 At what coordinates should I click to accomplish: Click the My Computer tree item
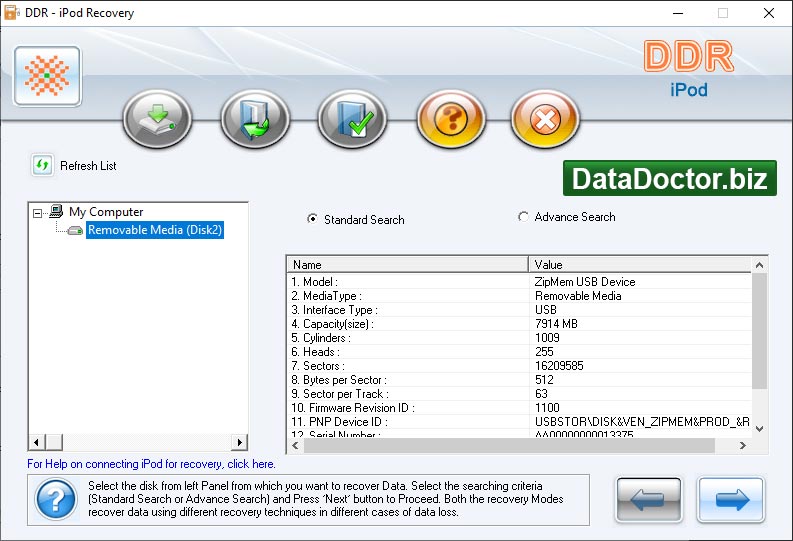(105, 212)
